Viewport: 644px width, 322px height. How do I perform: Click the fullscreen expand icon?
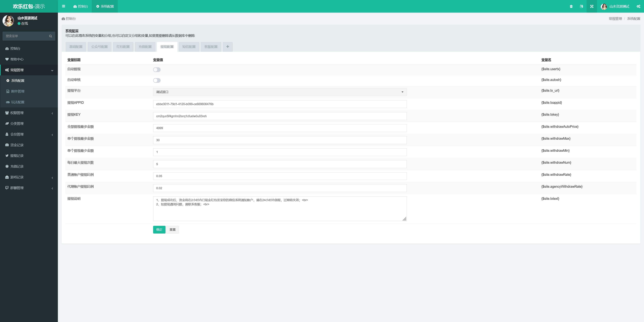click(592, 6)
